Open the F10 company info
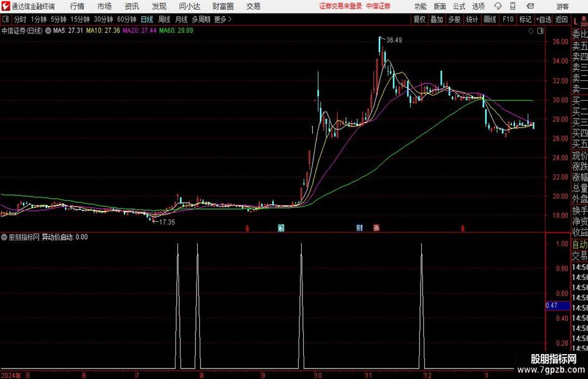 [508, 19]
